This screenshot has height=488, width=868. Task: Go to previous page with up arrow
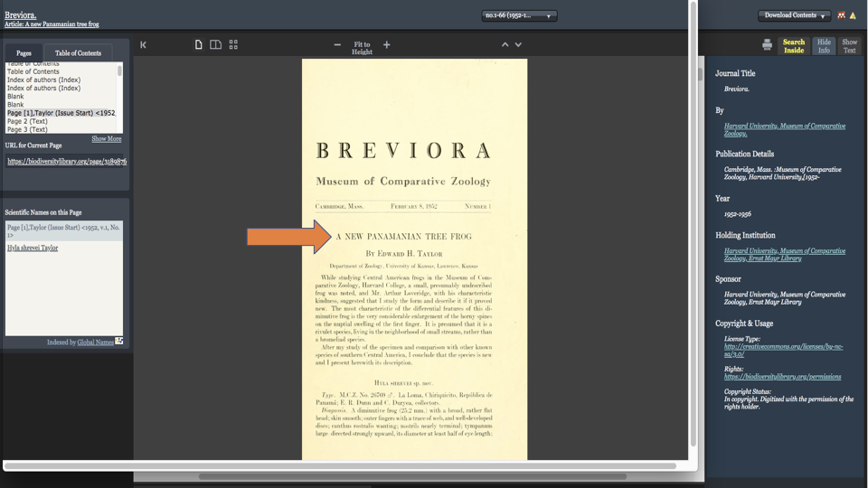tap(505, 44)
